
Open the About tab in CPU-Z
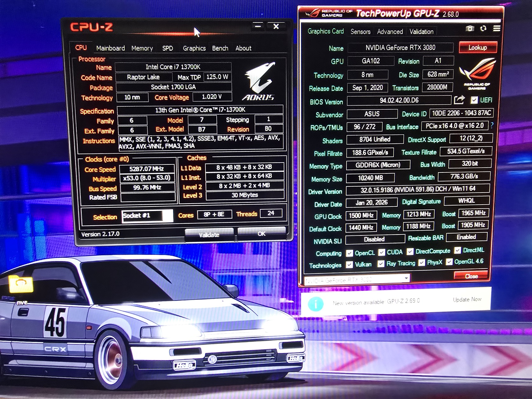[x=243, y=48]
